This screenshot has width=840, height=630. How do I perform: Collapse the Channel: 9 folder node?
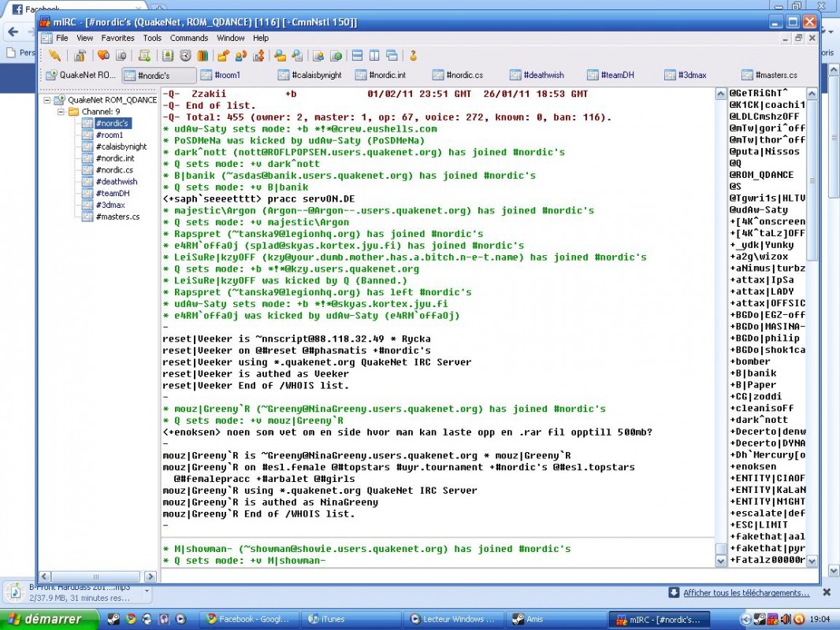(x=61, y=112)
